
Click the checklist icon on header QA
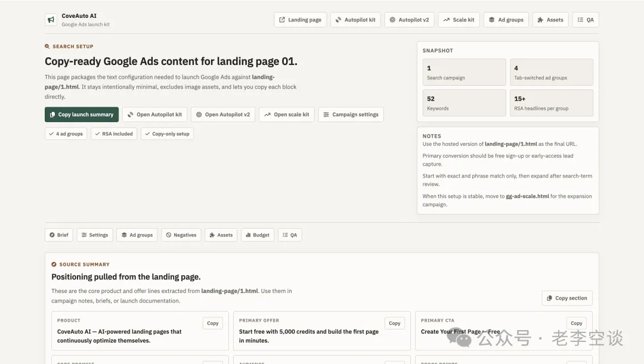580,20
